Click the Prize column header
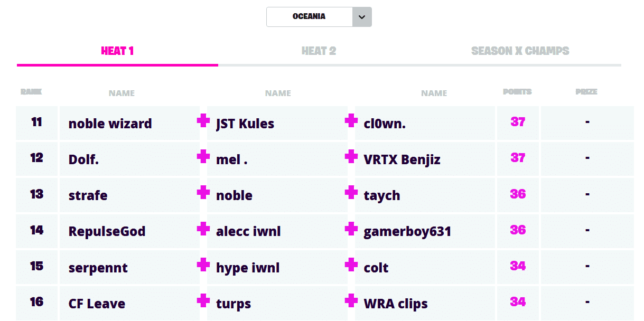The image size is (644, 321). pyautogui.click(x=586, y=92)
